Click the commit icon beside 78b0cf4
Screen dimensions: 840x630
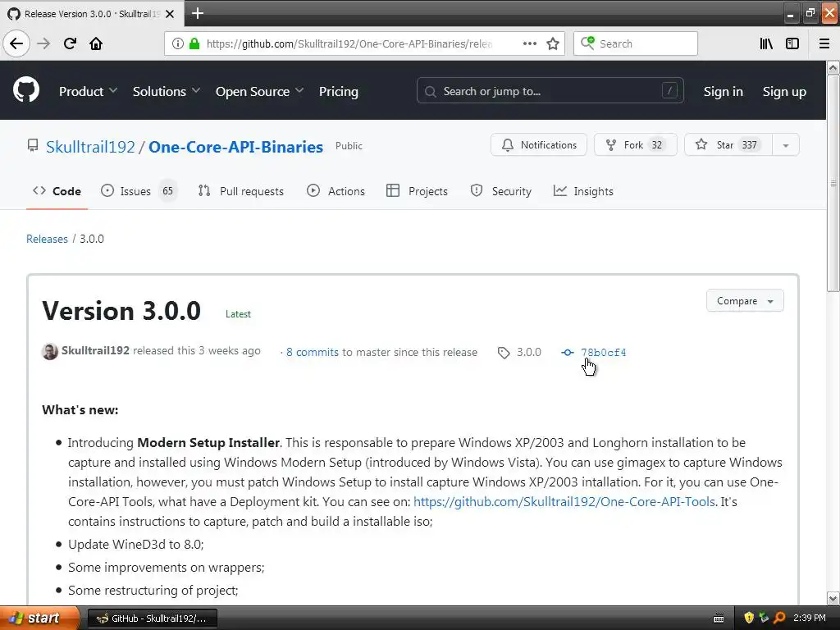pos(568,353)
